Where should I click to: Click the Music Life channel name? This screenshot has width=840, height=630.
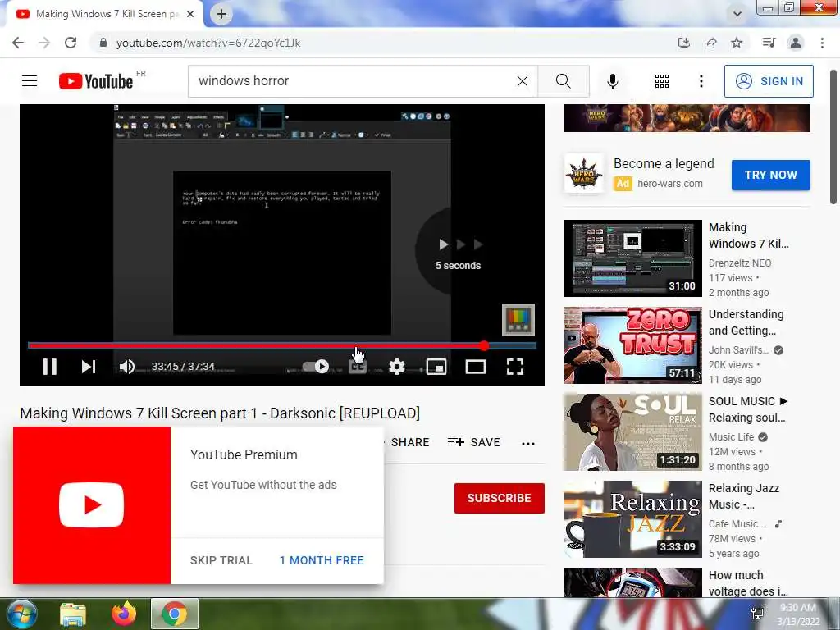(x=731, y=436)
